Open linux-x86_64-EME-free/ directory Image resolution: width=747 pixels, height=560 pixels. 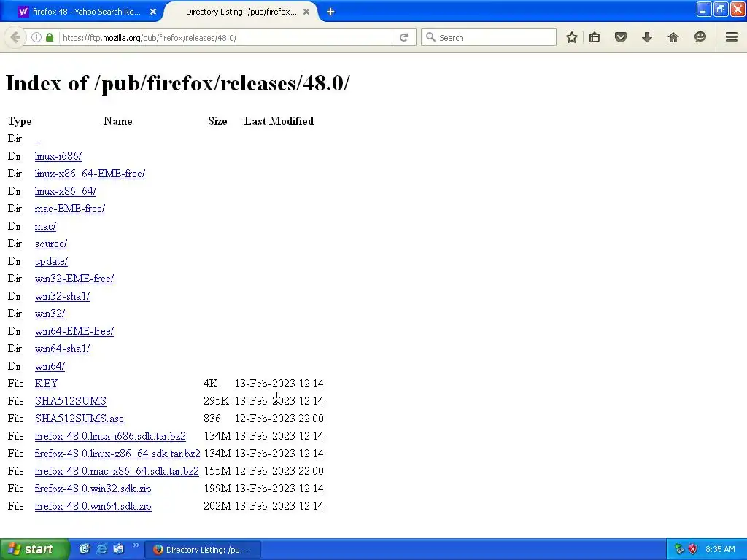(x=90, y=174)
